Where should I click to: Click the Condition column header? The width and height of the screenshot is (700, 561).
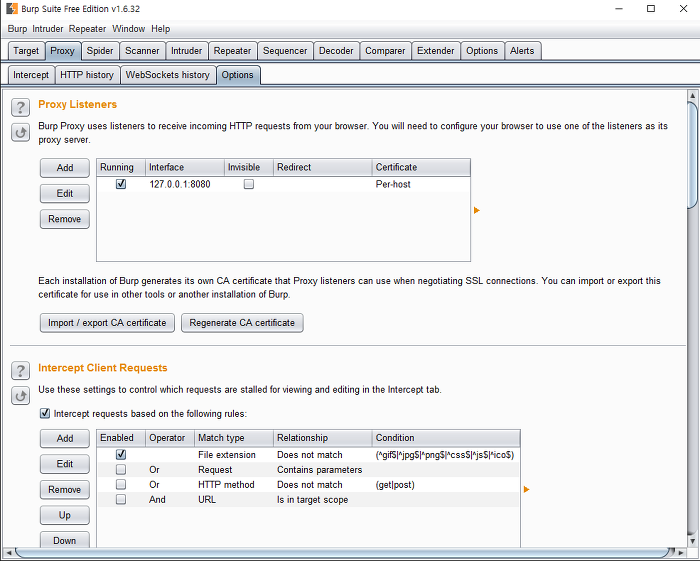pyautogui.click(x=446, y=438)
